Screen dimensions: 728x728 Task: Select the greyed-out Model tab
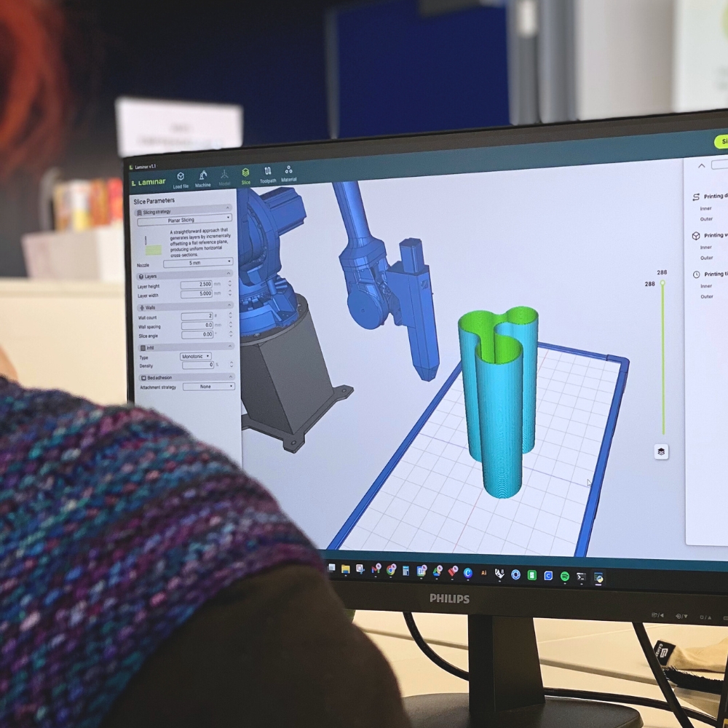coord(224,178)
